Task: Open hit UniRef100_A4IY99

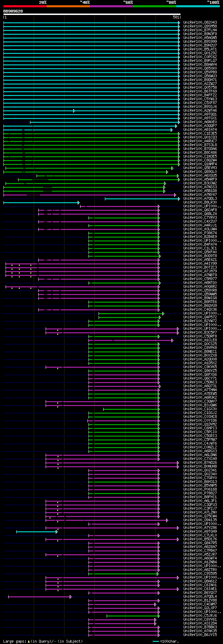Action: [200, 263]
